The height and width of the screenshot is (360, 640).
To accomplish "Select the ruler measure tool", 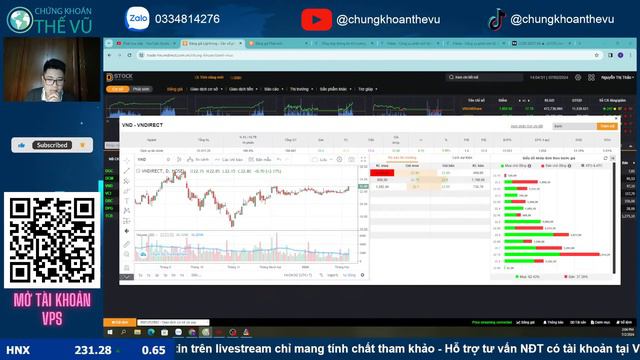I will tap(127, 244).
